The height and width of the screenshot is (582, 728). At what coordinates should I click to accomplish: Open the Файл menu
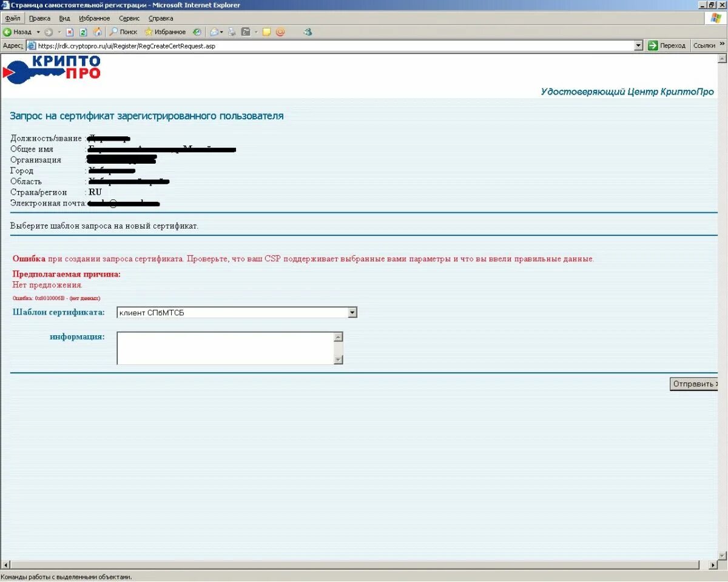[13, 18]
